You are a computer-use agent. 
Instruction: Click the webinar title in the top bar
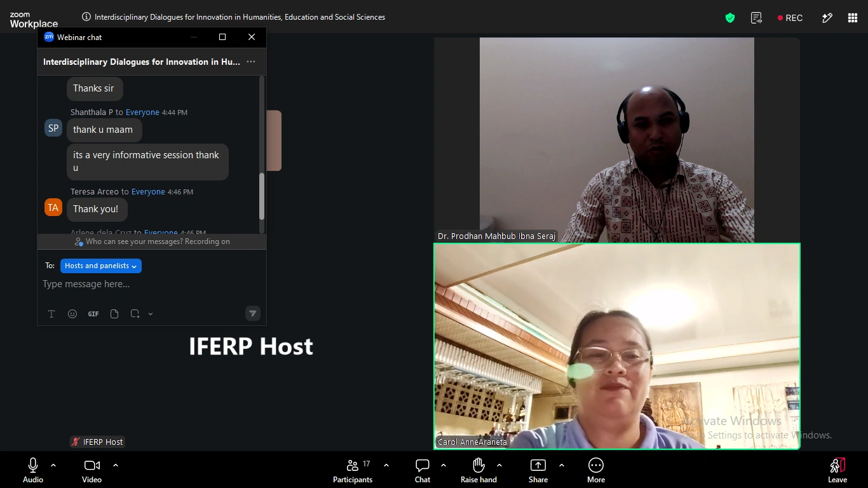click(240, 17)
